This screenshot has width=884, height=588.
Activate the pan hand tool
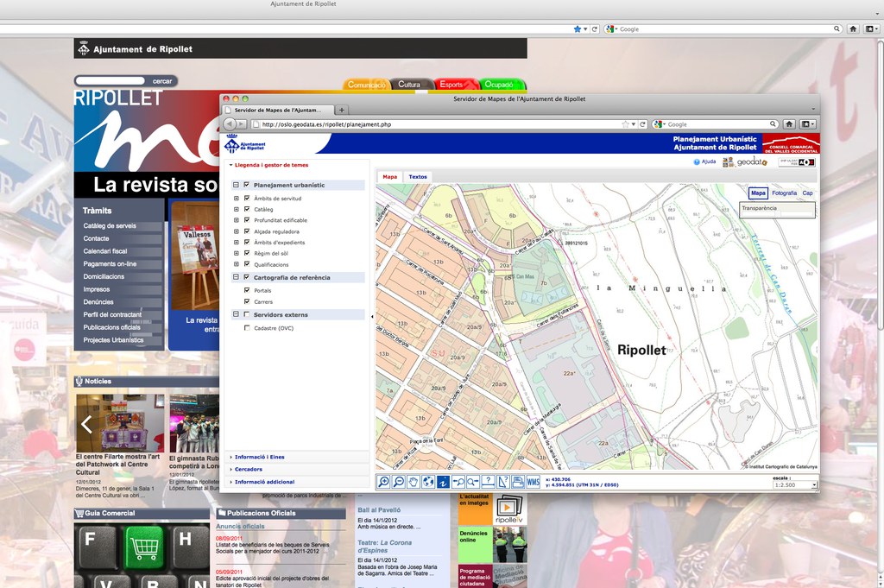point(414,482)
